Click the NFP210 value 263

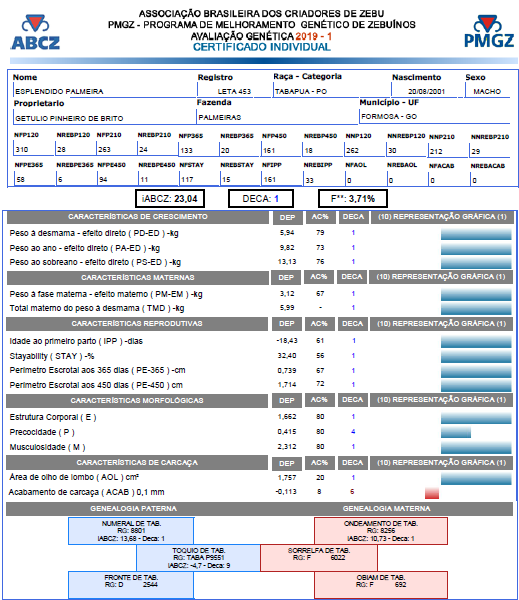click(104, 150)
